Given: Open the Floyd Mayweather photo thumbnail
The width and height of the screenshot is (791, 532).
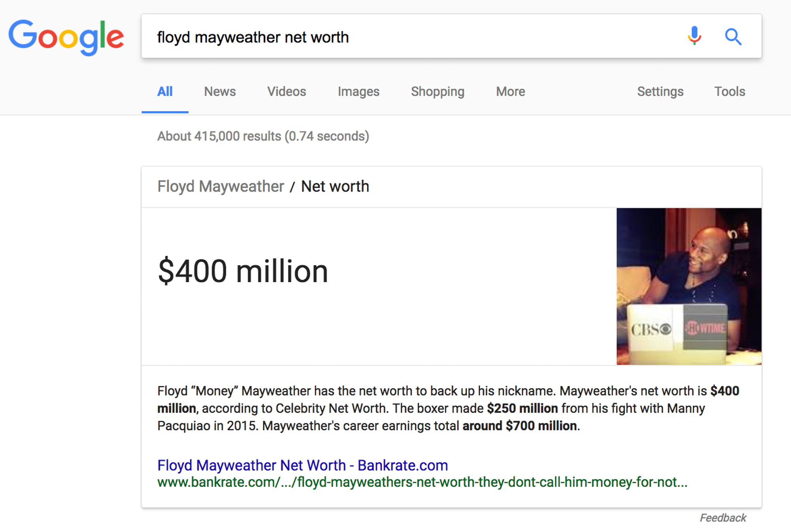Looking at the screenshot, I should tap(689, 286).
